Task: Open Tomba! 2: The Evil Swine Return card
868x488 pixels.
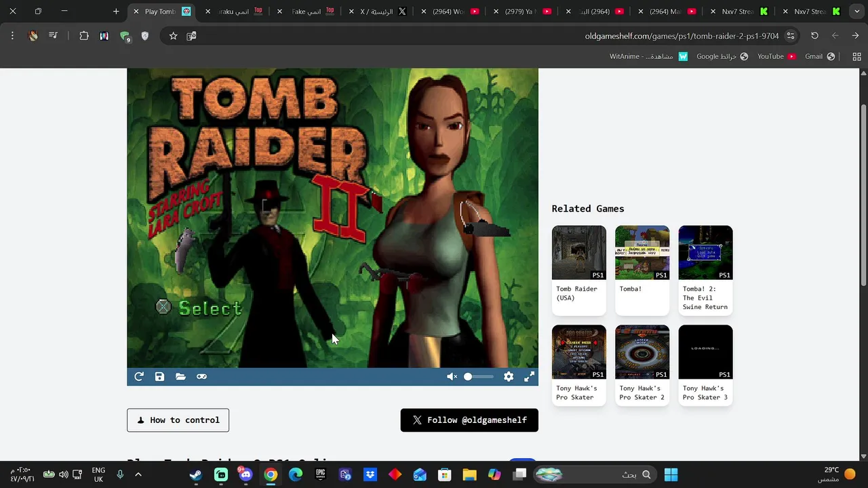Action: pyautogui.click(x=705, y=270)
